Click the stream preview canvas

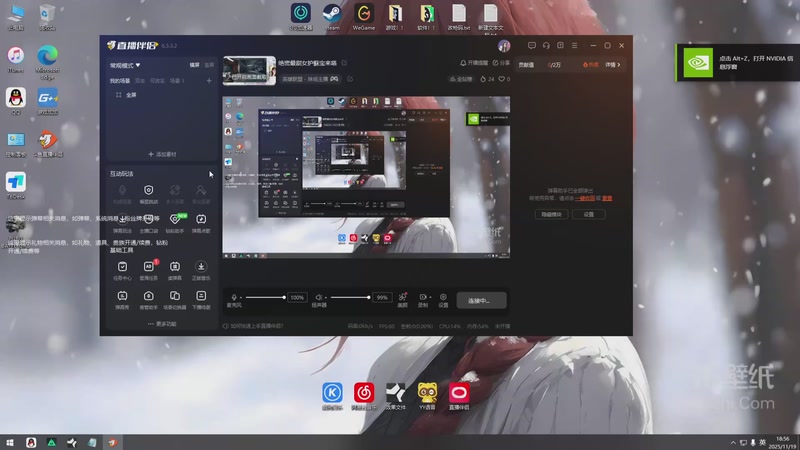(x=366, y=177)
